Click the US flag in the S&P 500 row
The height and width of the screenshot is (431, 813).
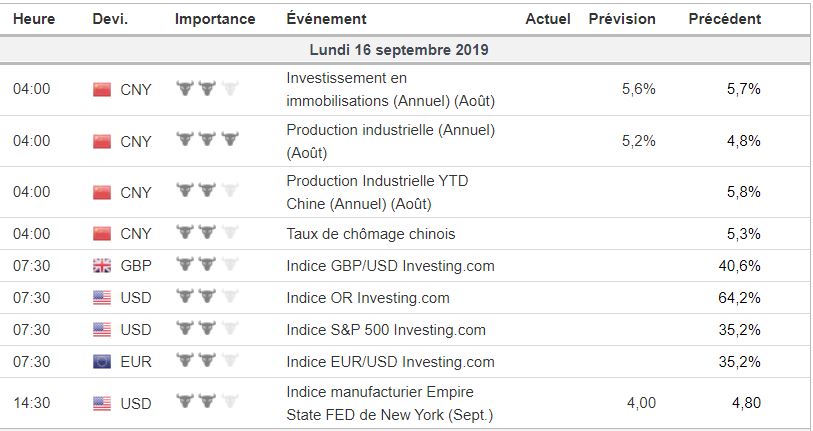pyautogui.click(x=101, y=330)
